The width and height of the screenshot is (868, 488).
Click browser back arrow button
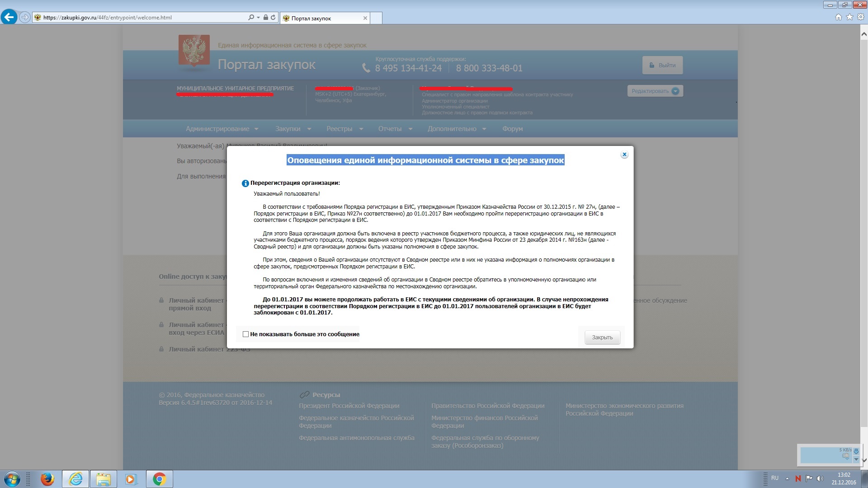(x=9, y=18)
